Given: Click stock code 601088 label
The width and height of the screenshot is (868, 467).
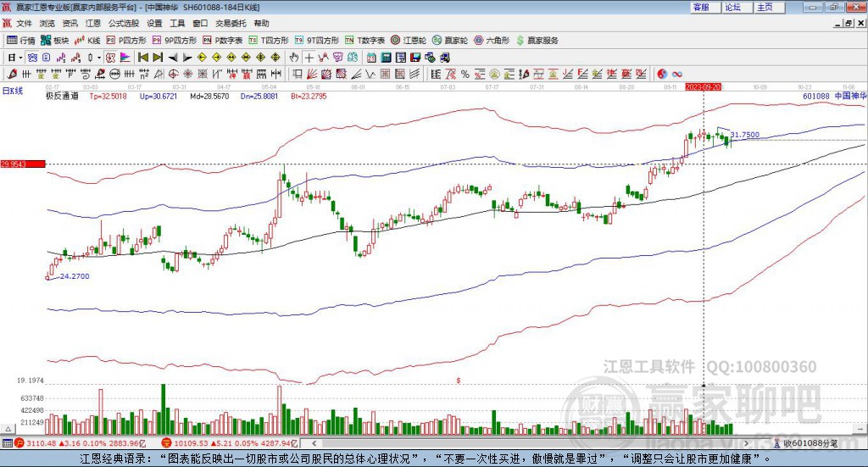Looking at the screenshot, I should pos(816,97).
